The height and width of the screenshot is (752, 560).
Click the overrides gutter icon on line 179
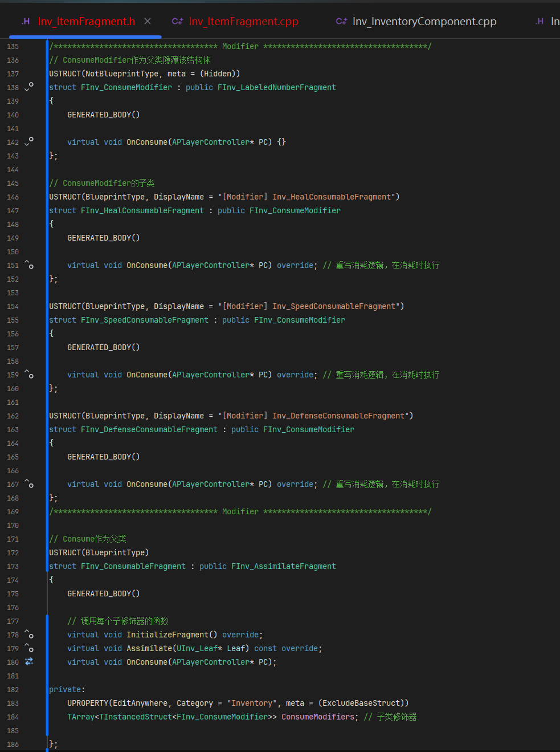29,648
